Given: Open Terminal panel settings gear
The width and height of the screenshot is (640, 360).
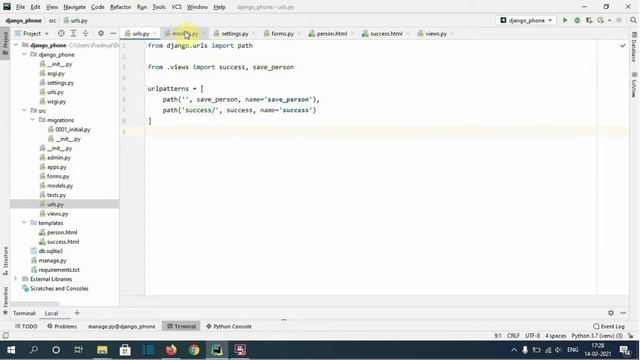Looking at the screenshot, I should [x=611, y=313].
